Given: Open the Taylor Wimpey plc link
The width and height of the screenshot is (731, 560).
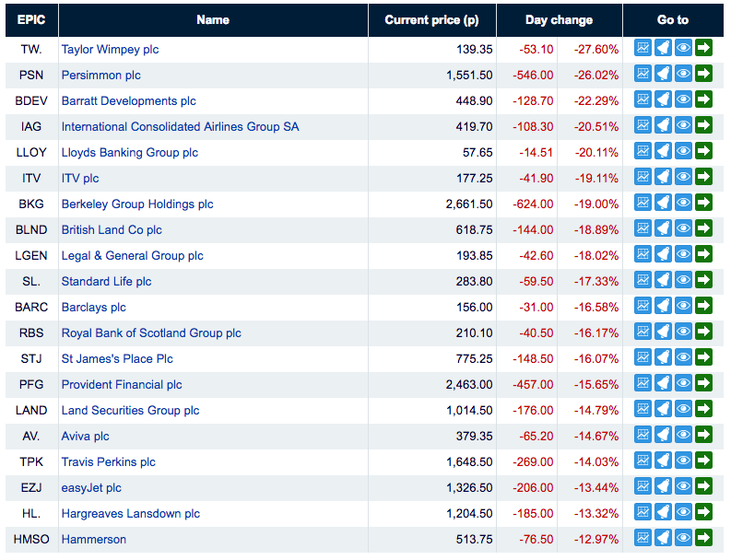Looking at the screenshot, I should click(x=110, y=50).
